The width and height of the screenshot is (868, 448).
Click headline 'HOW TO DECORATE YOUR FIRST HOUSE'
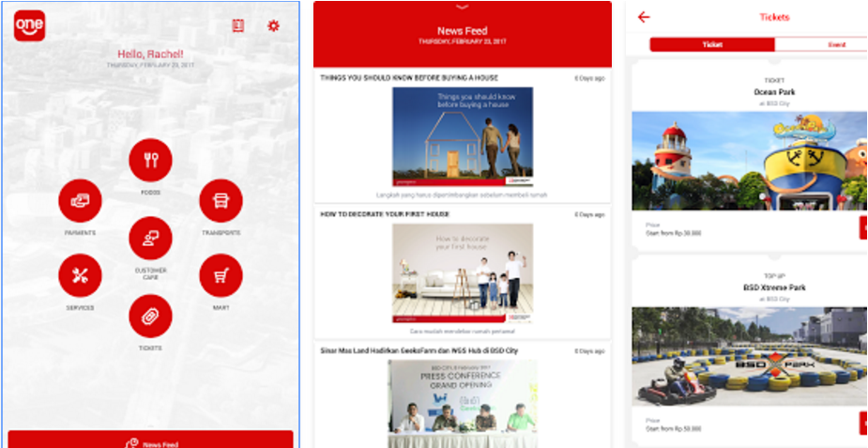385,214
